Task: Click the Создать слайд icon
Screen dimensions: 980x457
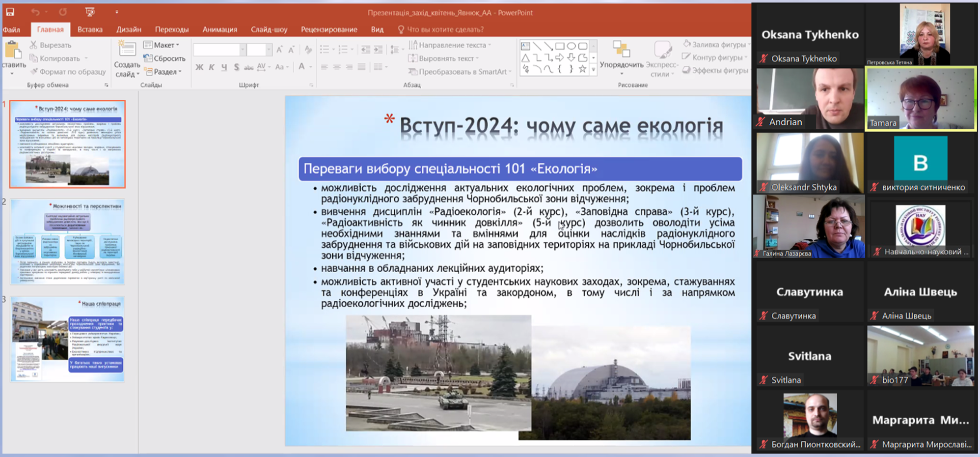Action: click(127, 50)
